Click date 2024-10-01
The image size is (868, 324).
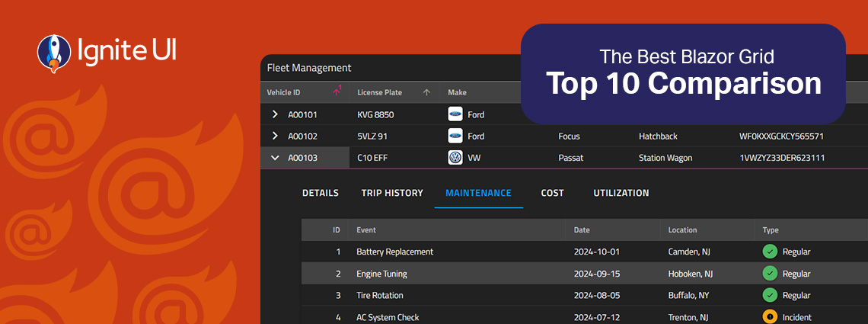[597, 252]
